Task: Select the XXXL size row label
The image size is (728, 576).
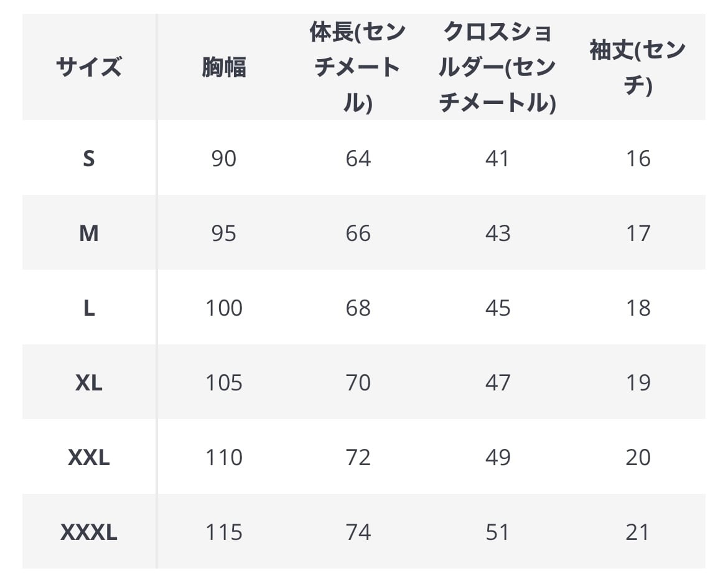Action: click(x=89, y=532)
